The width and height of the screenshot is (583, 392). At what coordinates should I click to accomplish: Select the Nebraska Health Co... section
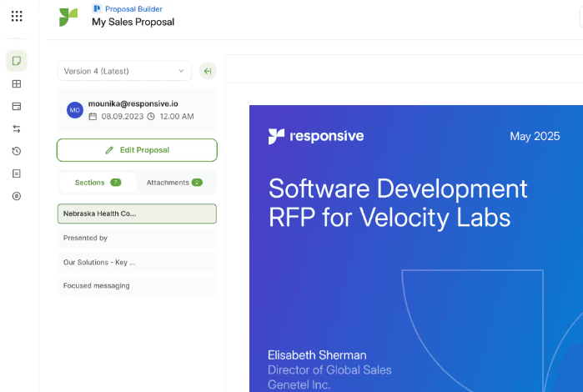(137, 214)
